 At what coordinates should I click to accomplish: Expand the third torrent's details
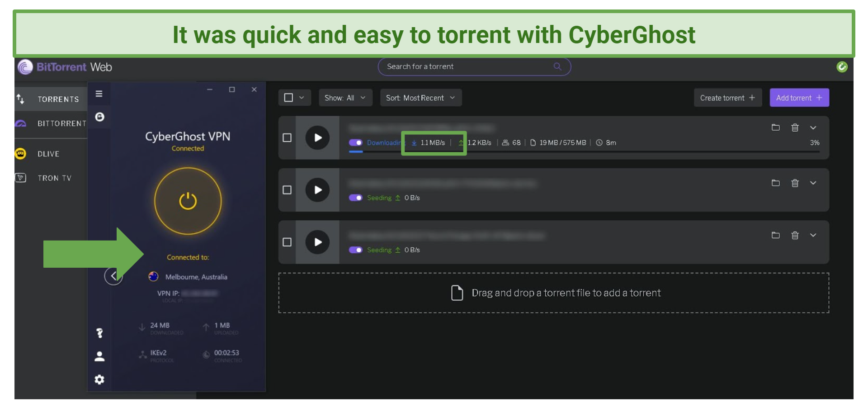[813, 235]
